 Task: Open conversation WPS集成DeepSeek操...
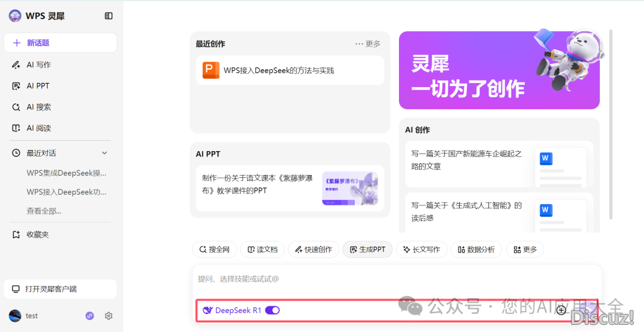click(66, 173)
